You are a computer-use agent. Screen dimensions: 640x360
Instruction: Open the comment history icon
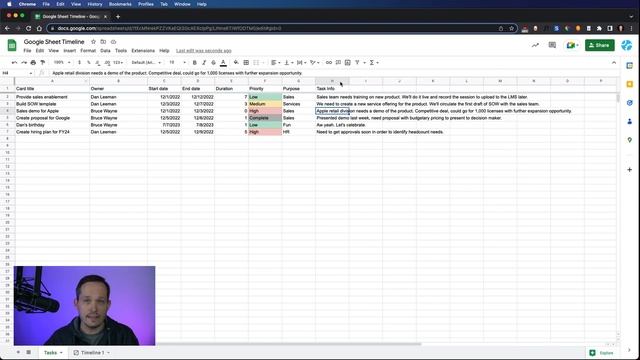pyautogui.click(x=552, y=45)
